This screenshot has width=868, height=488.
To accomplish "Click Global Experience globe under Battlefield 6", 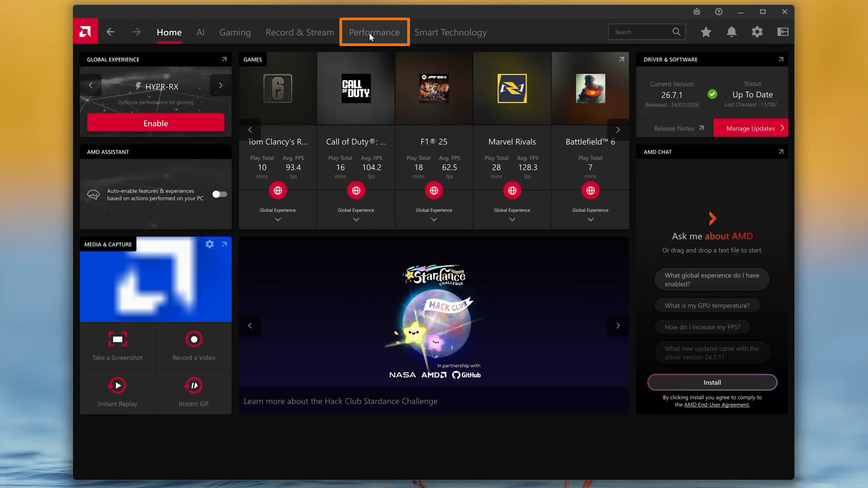I will 590,190.
